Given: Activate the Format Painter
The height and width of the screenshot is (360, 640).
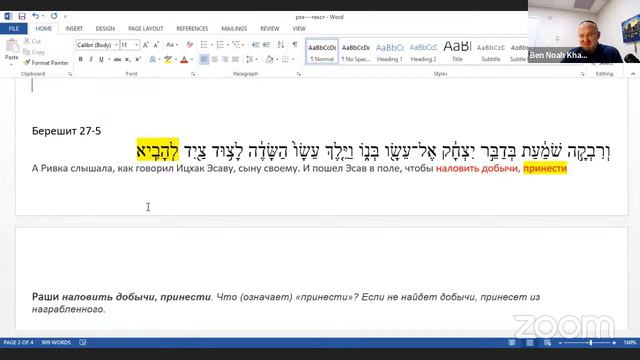Looking at the screenshot, I should click(46, 63).
